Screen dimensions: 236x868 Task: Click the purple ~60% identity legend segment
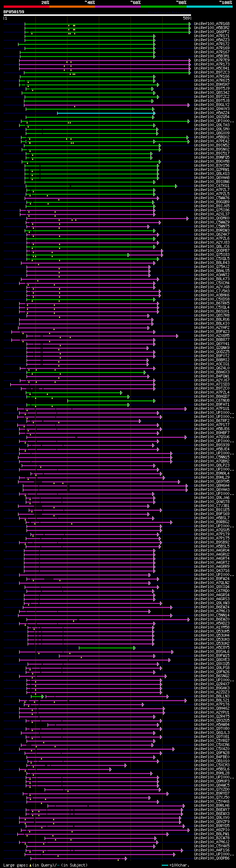point(118,7)
